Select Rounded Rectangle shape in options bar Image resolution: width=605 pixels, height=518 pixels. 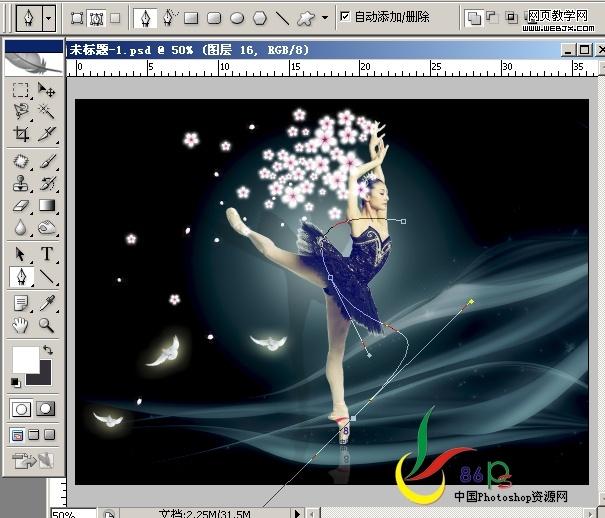click(x=214, y=18)
